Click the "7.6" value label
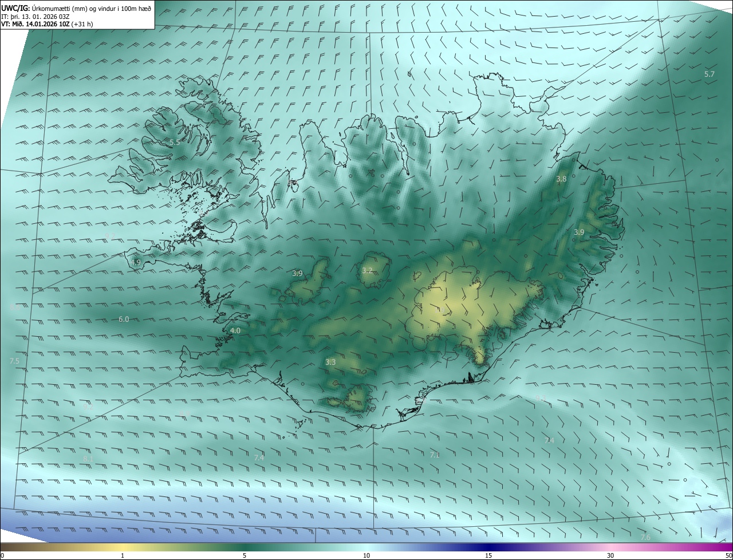 coord(645,537)
